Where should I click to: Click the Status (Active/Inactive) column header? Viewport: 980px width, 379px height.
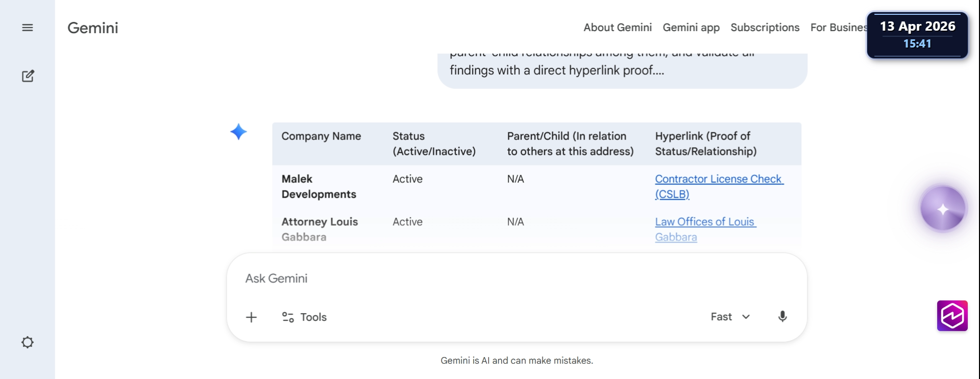point(434,144)
